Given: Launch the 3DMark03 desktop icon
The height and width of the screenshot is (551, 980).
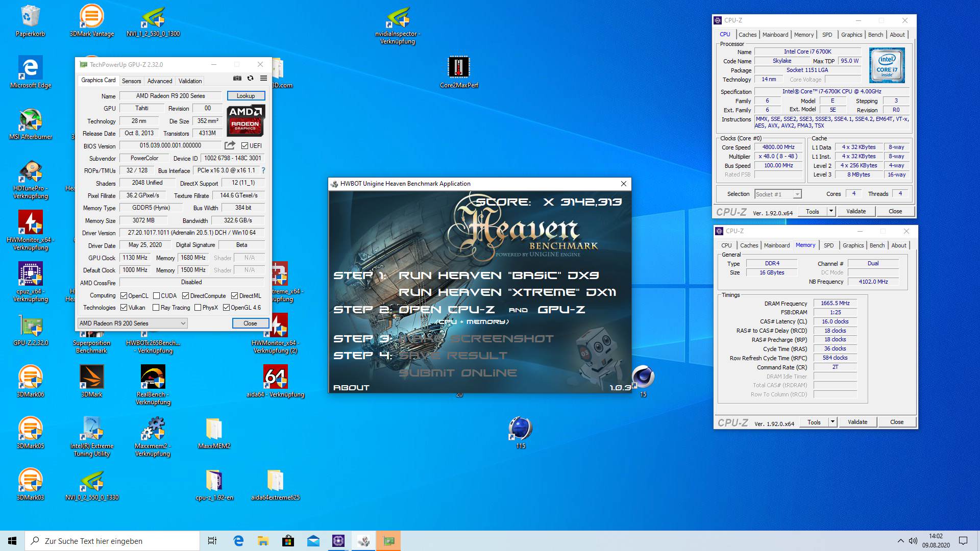Looking at the screenshot, I should pos(31,484).
